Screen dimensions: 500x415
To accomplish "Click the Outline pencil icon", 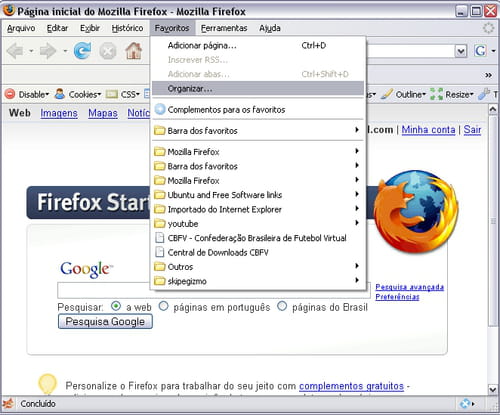I will [x=387, y=94].
